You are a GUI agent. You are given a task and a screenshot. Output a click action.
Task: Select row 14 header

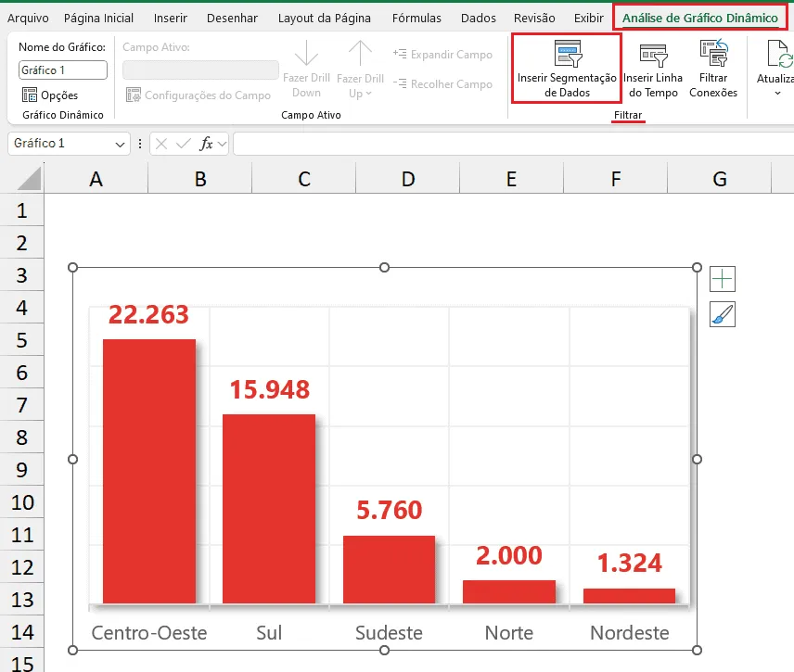(21, 632)
